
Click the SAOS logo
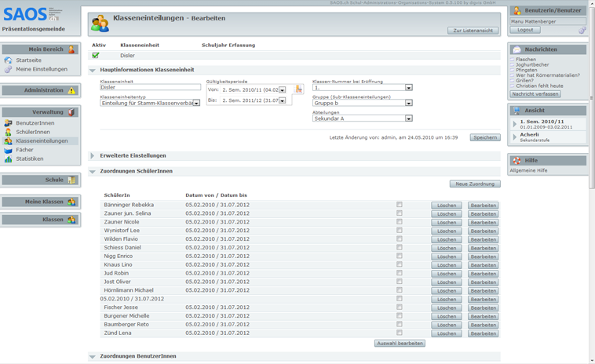(x=33, y=14)
